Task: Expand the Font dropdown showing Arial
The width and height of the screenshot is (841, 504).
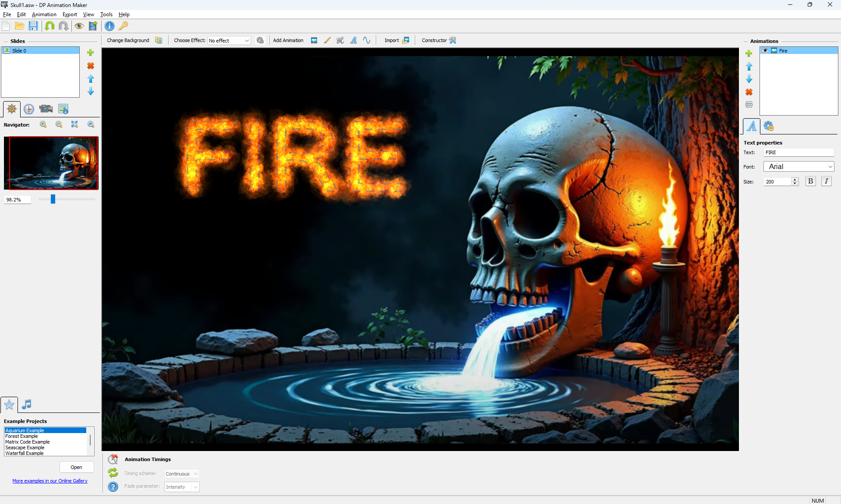Action: point(799,167)
